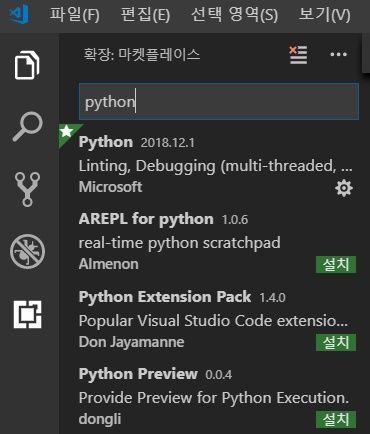Click the Almenon publisher name
The width and height of the screenshot is (370, 434).
(109, 264)
